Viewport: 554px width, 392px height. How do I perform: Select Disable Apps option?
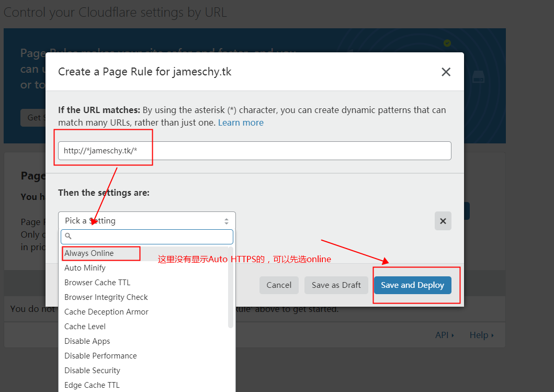click(143, 341)
